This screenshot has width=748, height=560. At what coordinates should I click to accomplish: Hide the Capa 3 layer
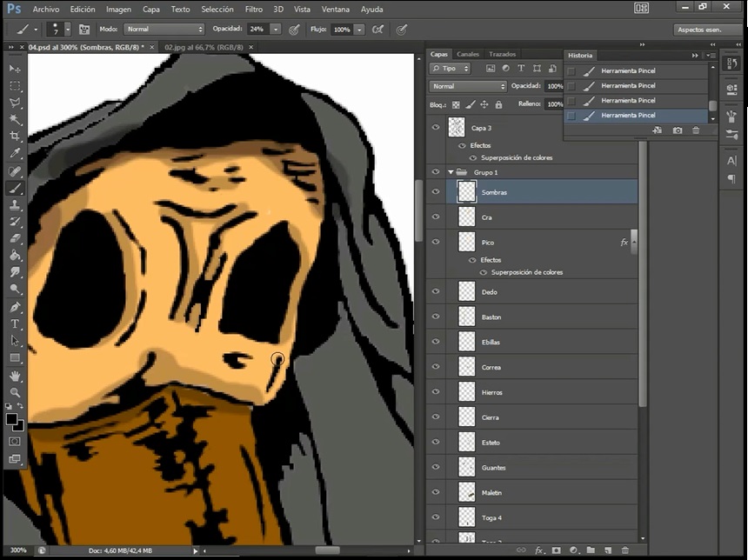click(x=436, y=127)
